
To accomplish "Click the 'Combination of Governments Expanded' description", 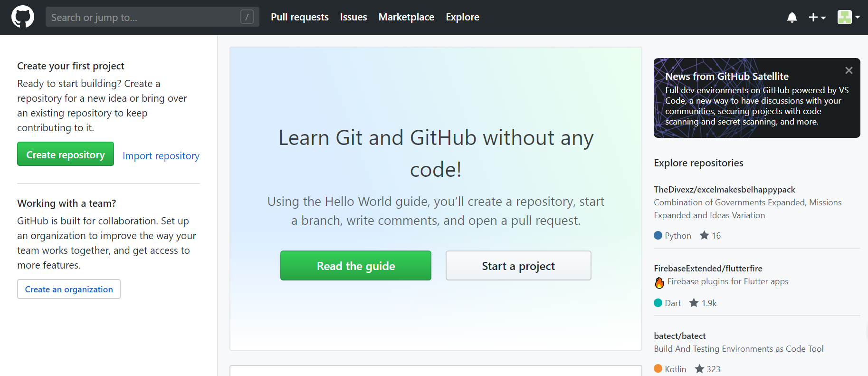I will pos(748,209).
